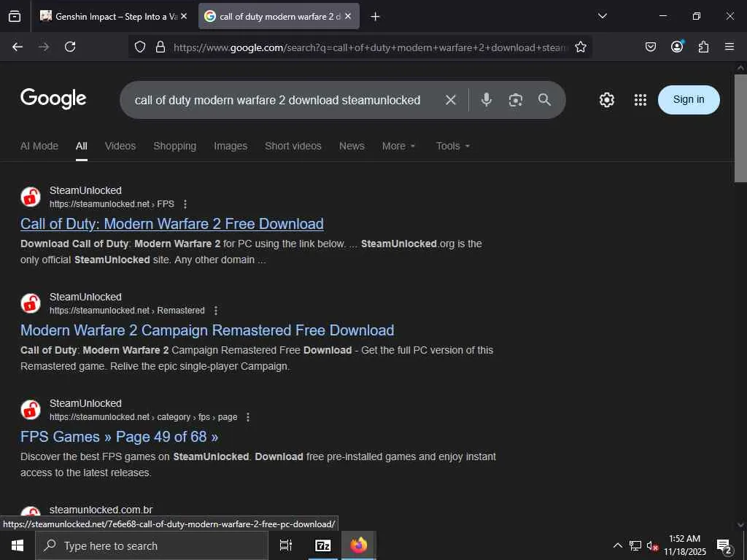Show hidden system tray icons
Screen dimensions: 747x560
617,545
